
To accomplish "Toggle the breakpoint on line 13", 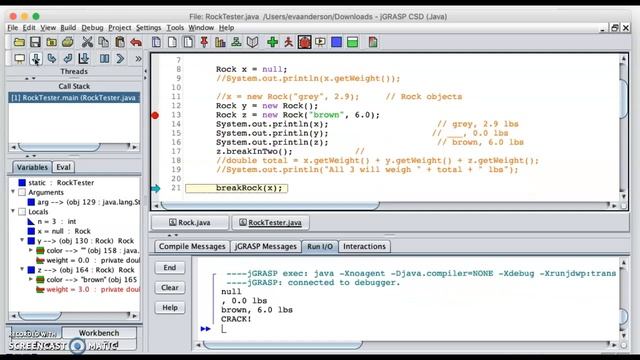I will 155,116.
